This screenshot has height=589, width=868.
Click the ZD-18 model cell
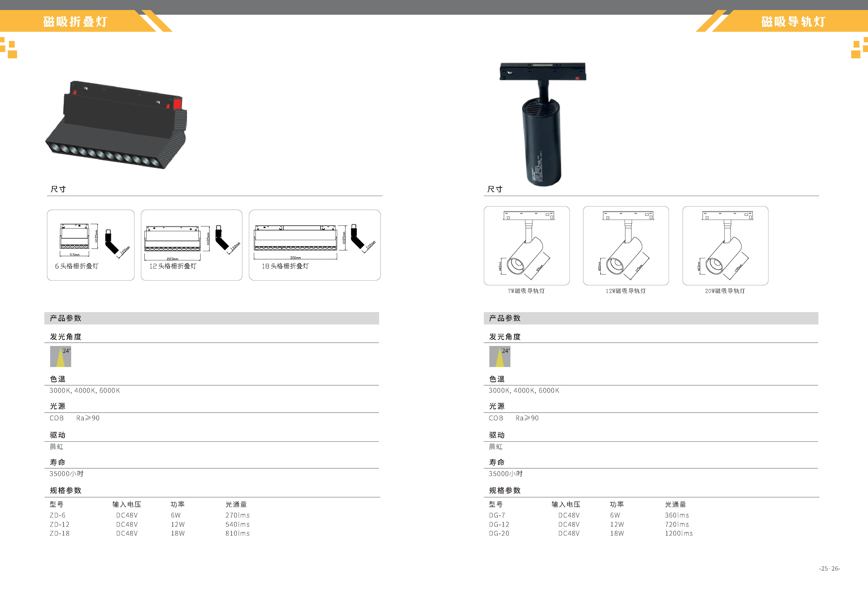59,533
